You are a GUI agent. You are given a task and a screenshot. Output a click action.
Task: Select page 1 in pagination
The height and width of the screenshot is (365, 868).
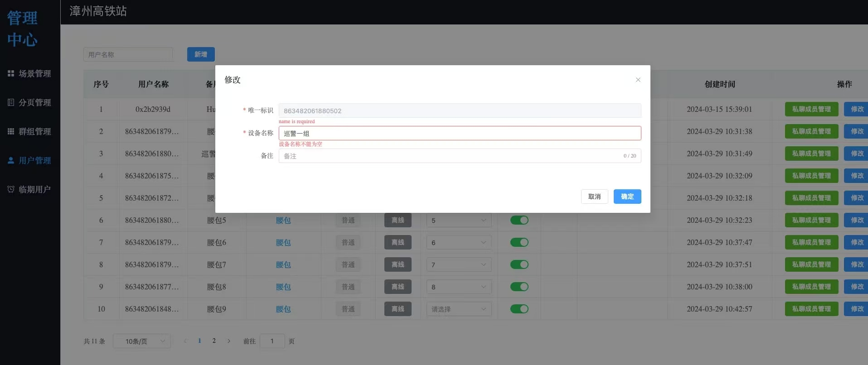coord(199,341)
